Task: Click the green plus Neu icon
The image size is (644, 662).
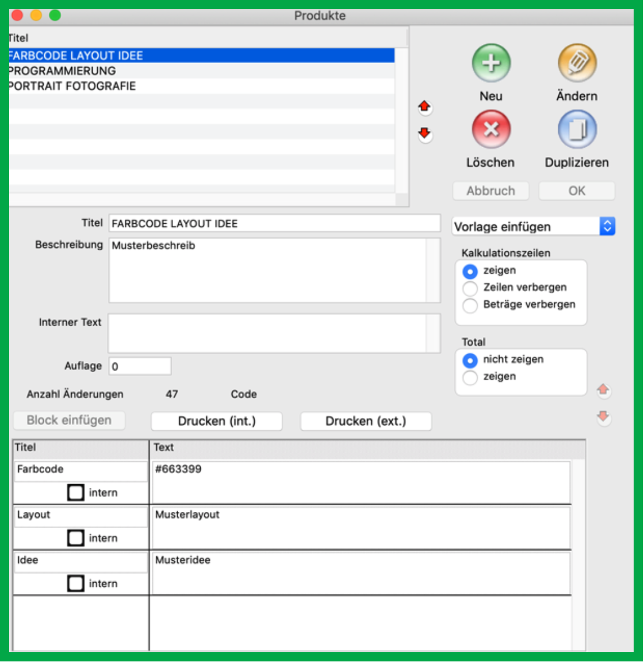Action: pyautogui.click(x=490, y=63)
